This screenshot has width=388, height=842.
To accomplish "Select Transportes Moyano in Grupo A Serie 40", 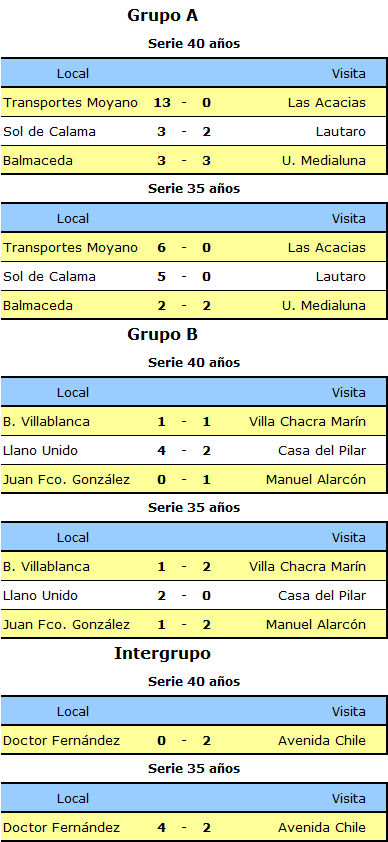I will [x=70, y=102].
